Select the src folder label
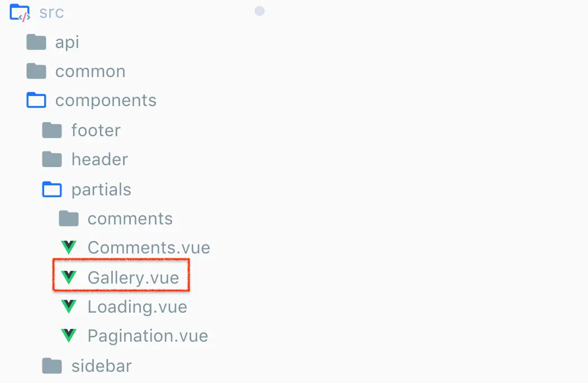The image size is (588, 383). point(52,13)
